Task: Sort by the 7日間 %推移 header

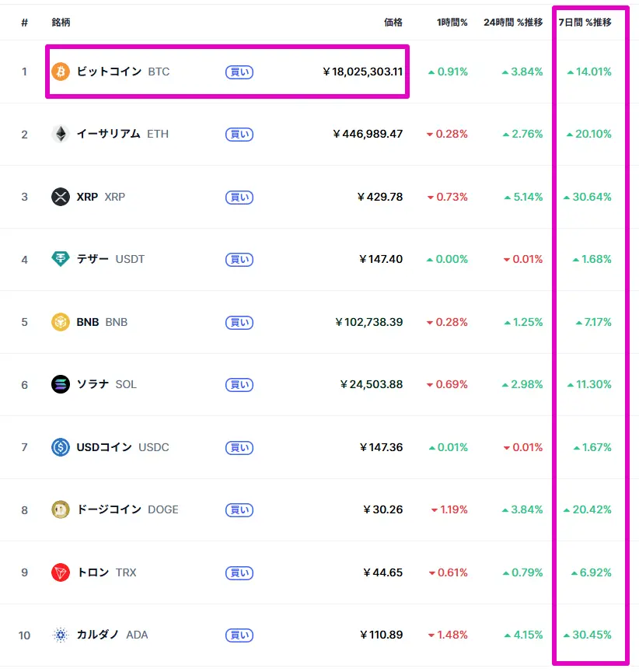Action: tap(585, 23)
